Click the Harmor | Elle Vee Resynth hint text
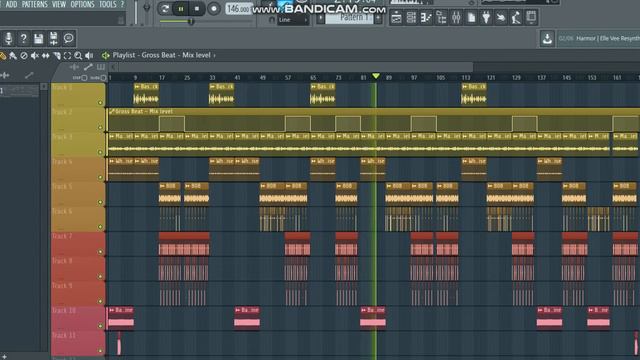The image size is (640, 360). coord(608,38)
